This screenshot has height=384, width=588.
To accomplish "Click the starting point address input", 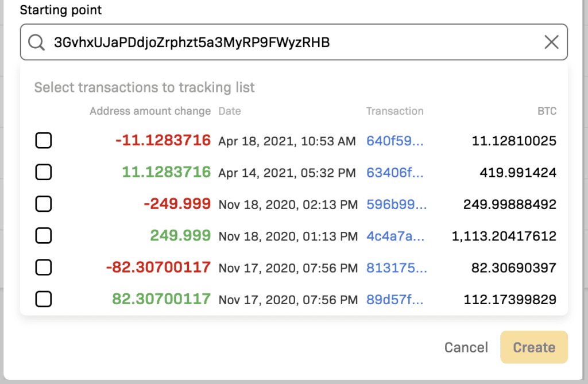I will (x=287, y=42).
